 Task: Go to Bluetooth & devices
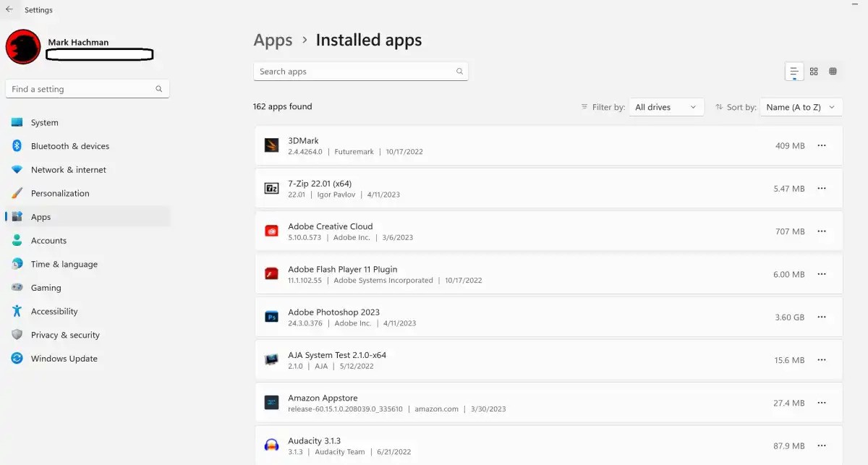[69, 146]
